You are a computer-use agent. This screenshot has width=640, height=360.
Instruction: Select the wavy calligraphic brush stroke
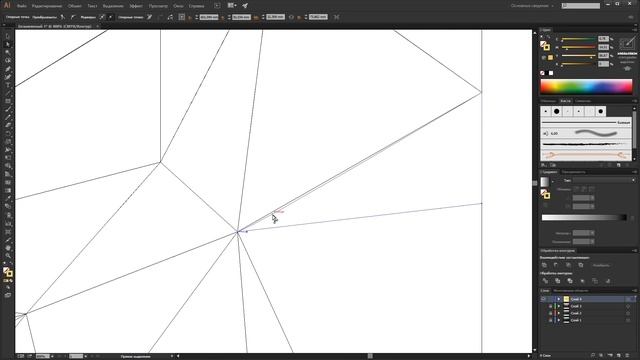586,133
